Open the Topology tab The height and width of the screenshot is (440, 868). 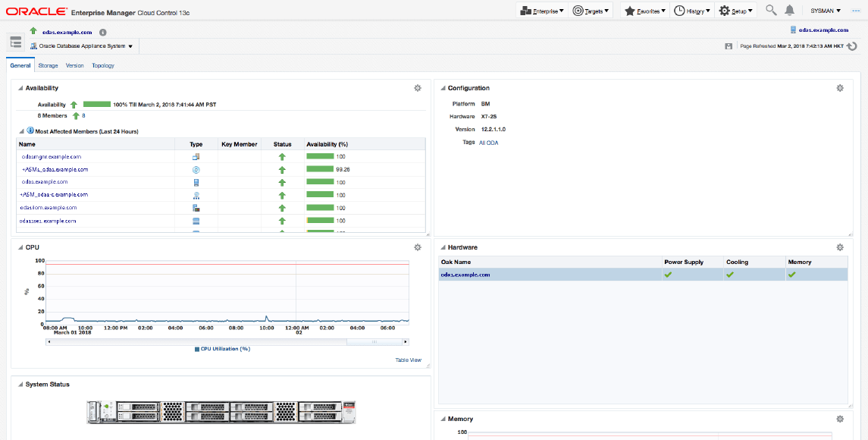point(102,65)
